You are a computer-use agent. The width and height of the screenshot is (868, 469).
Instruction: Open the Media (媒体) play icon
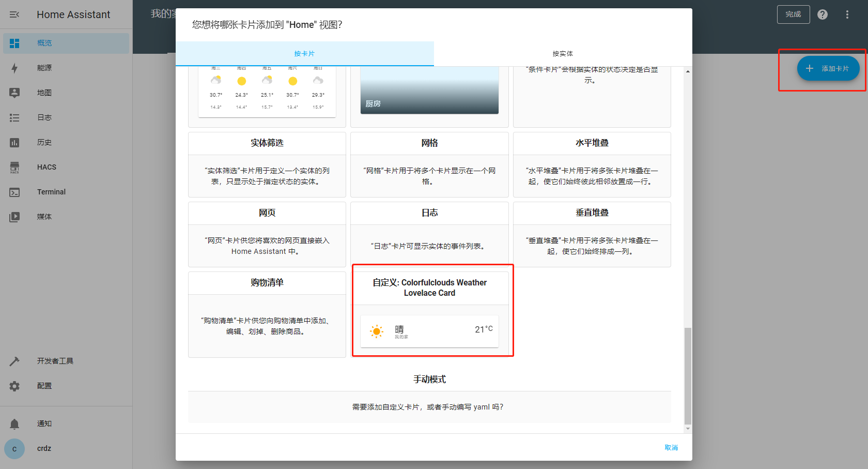coord(14,217)
